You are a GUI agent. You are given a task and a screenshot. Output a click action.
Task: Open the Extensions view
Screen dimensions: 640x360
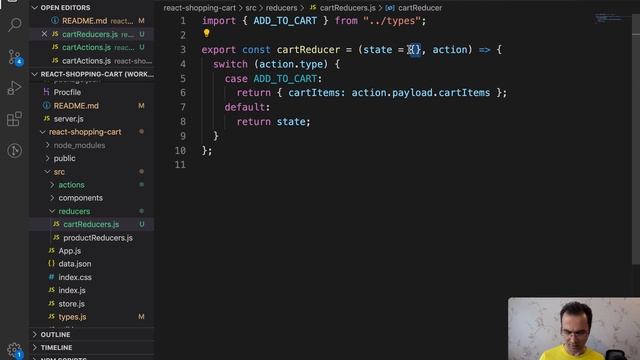14,119
